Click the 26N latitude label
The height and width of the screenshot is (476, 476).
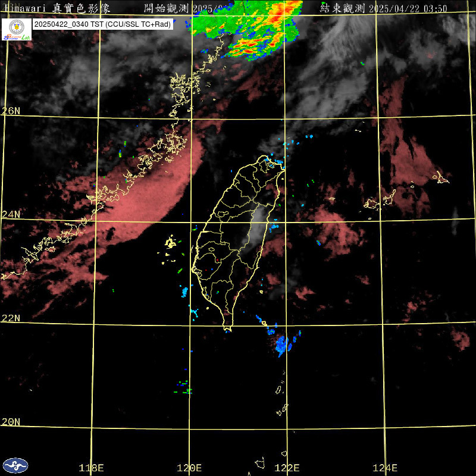(x=11, y=111)
